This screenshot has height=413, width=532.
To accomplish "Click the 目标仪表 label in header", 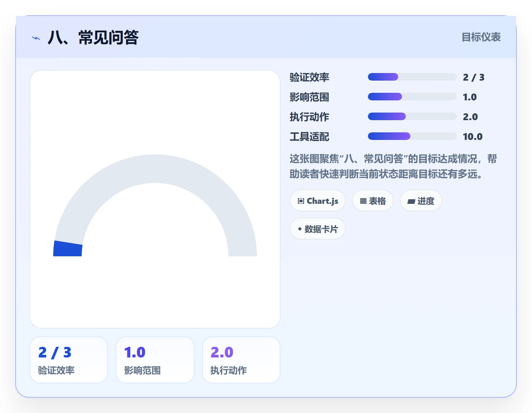I will click(x=481, y=37).
